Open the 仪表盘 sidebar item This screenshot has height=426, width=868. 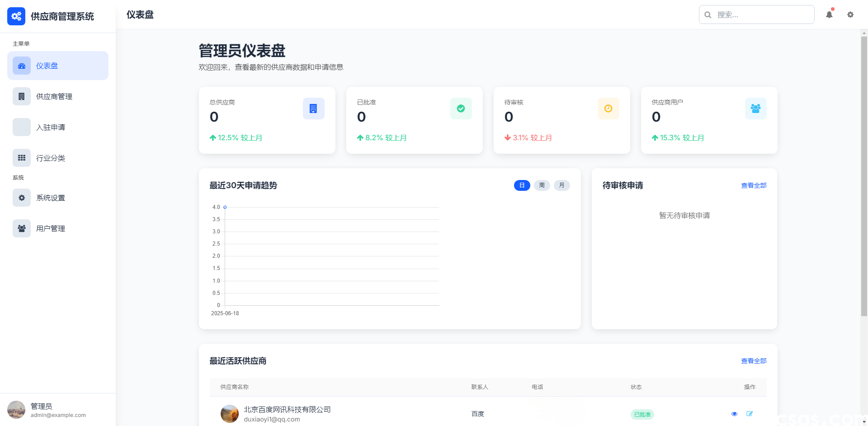point(58,66)
